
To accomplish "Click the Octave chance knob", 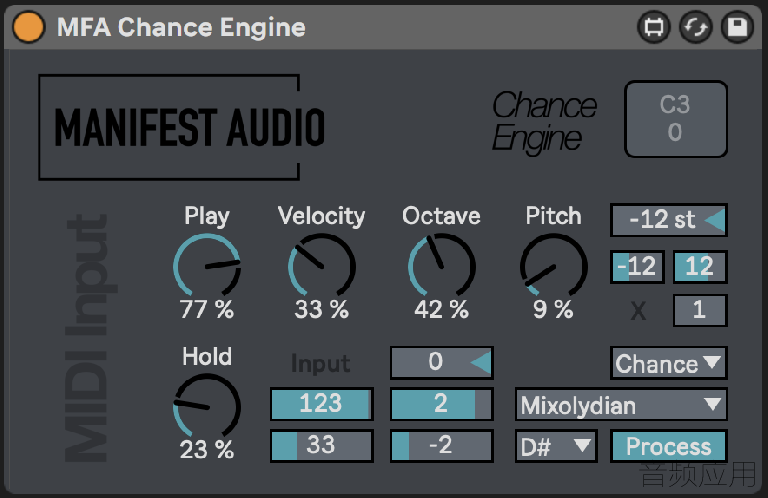I will (442, 266).
